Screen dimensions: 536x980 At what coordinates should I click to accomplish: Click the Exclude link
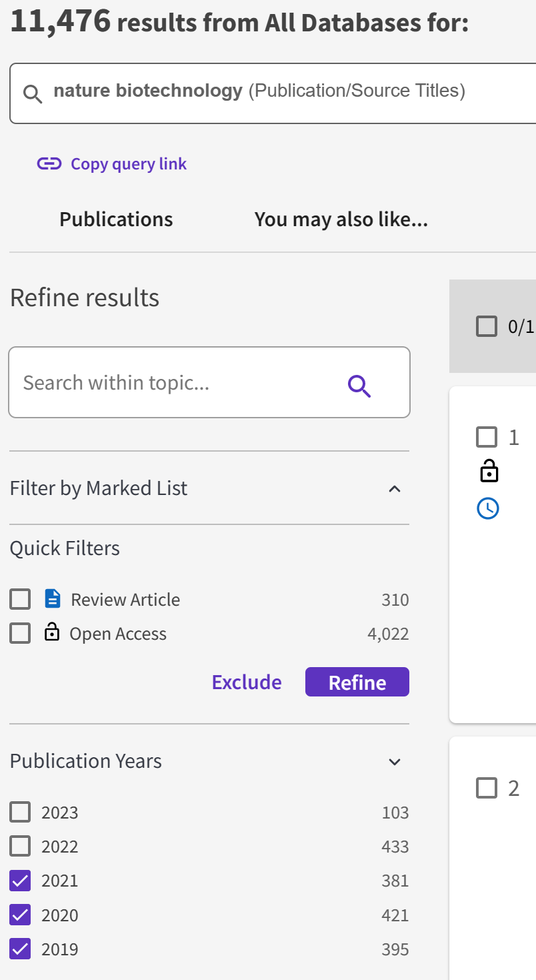247,682
